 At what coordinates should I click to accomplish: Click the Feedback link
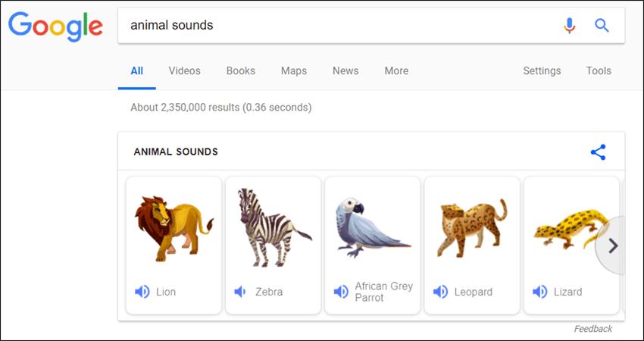pyautogui.click(x=593, y=329)
